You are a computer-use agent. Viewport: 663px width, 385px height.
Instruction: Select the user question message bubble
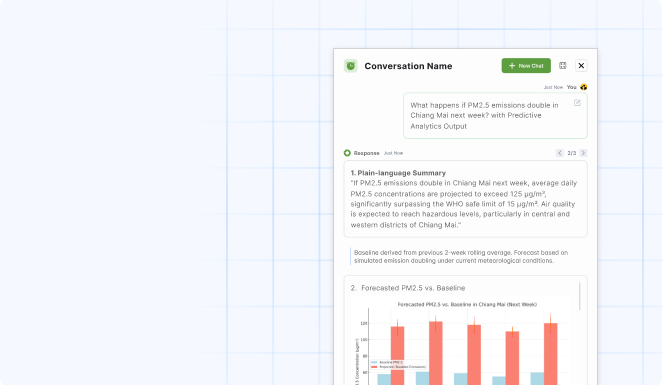click(x=495, y=116)
